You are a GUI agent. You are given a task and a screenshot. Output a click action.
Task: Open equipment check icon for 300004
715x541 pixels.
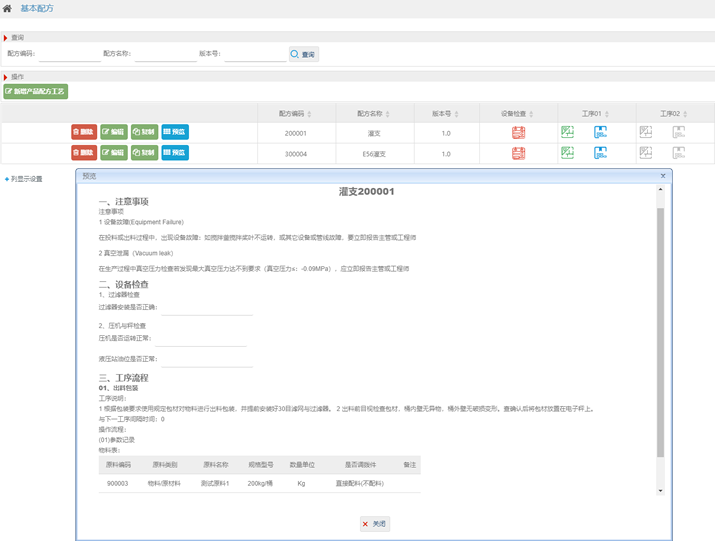[x=518, y=153]
